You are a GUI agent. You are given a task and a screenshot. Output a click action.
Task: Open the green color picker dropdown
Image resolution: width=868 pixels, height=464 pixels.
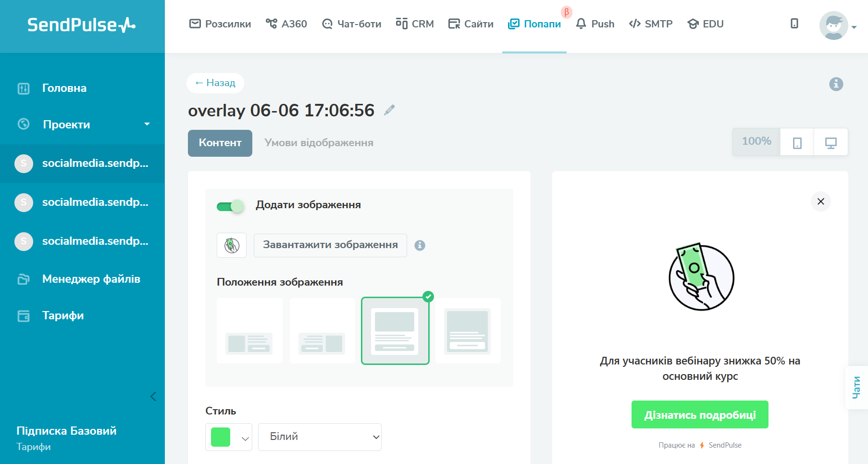click(x=229, y=437)
